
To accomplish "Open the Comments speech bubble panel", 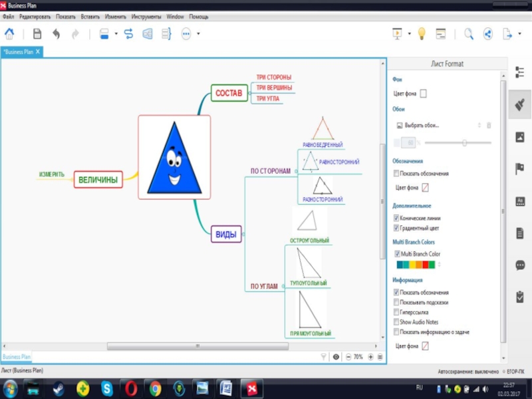I will click(x=520, y=265).
